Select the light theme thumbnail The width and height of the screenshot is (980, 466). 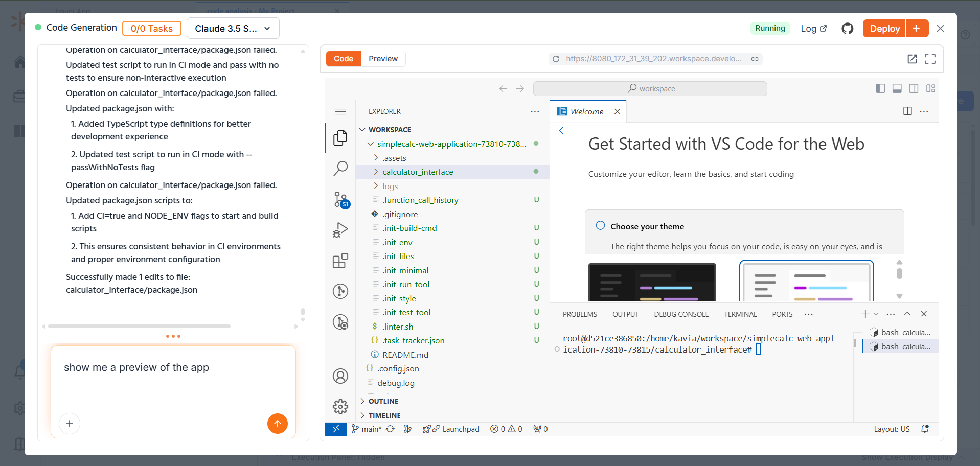coord(807,281)
